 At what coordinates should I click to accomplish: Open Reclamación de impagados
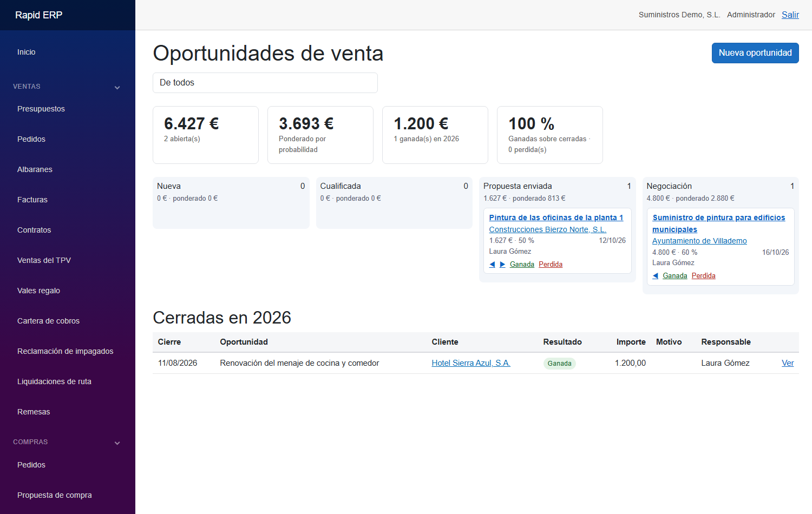65,351
